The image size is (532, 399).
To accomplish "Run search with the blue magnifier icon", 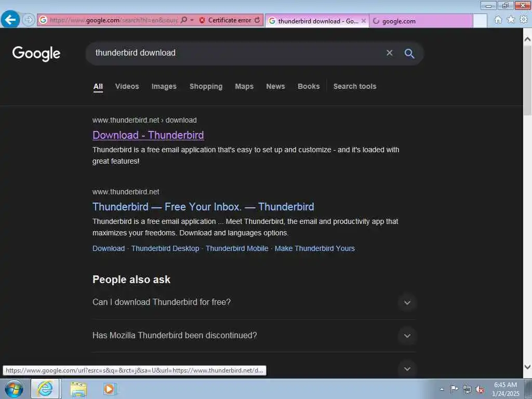I will 409,54.
